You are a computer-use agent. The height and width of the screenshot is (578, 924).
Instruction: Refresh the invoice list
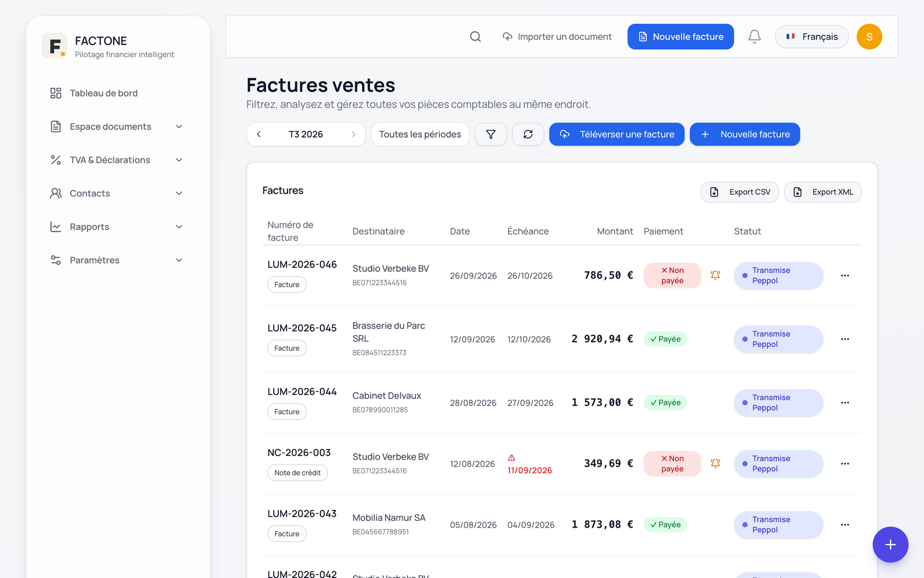click(528, 134)
